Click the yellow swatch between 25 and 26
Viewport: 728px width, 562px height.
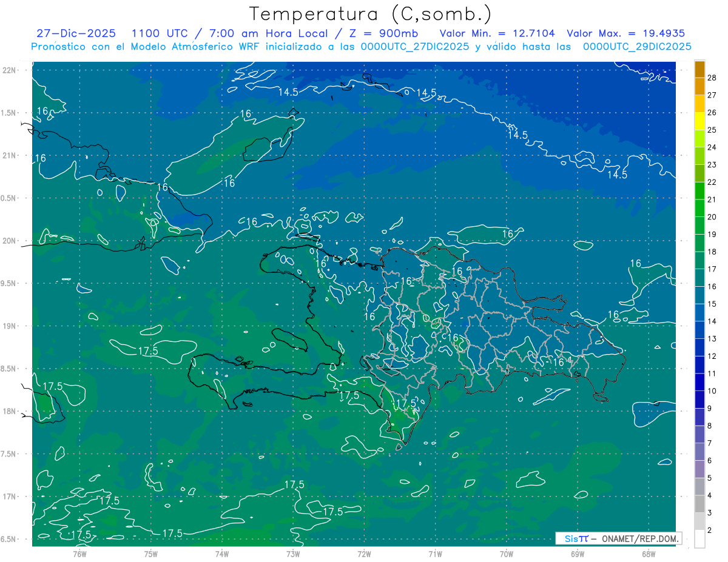pyautogui.click(x=699, y=121)
